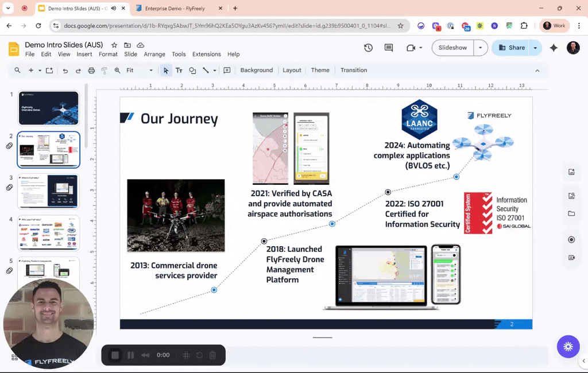Click the Theme button
588x373 pixels.
[320, 70]
